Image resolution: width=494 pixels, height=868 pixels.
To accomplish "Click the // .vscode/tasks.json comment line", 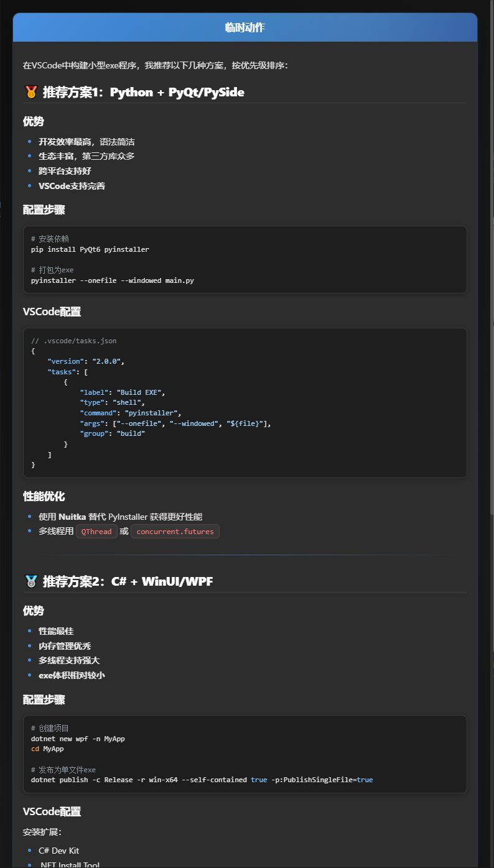I will [73, 341].
